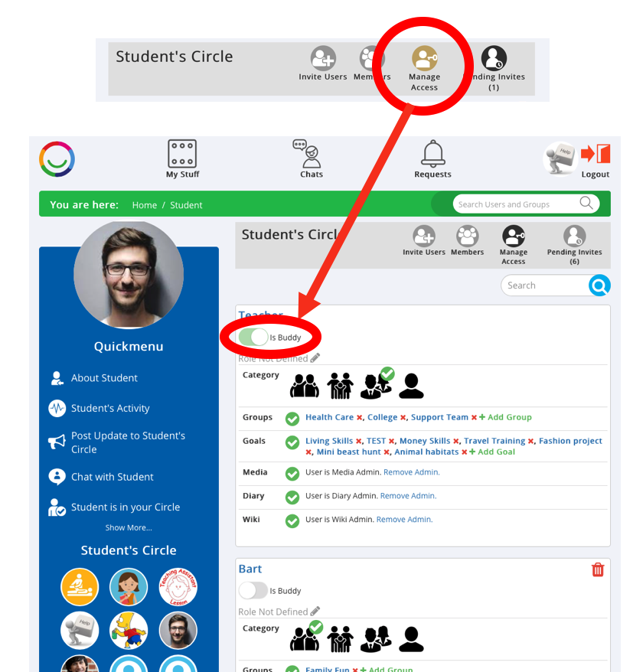Edit Teacher's role with pencil icon
633x672 pixels.
click(315, 358)
